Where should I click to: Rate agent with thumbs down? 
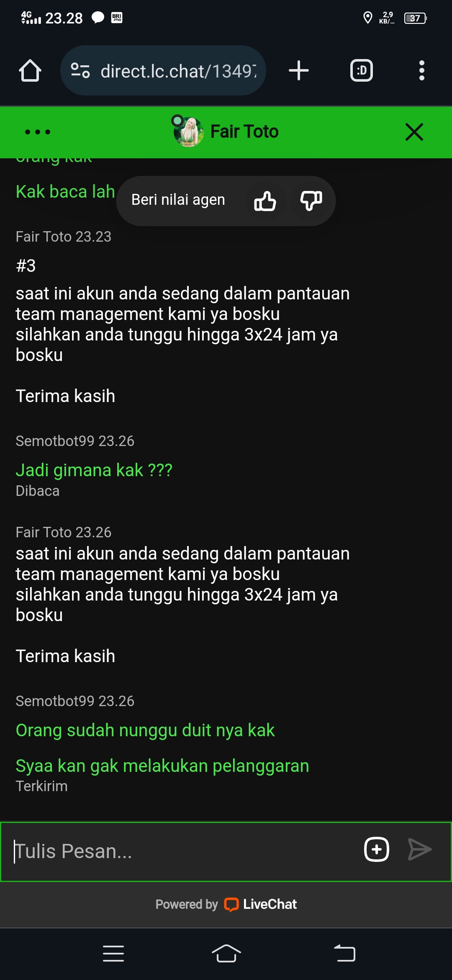[311, 201]
